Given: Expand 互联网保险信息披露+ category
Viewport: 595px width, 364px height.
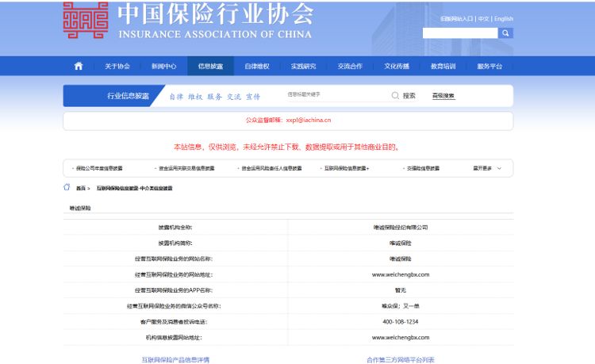Looking at the screenshot, I should (347, 168).
